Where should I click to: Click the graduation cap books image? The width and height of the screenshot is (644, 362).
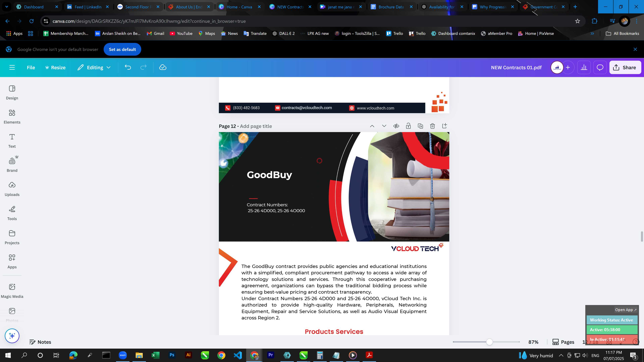(409, 186)
